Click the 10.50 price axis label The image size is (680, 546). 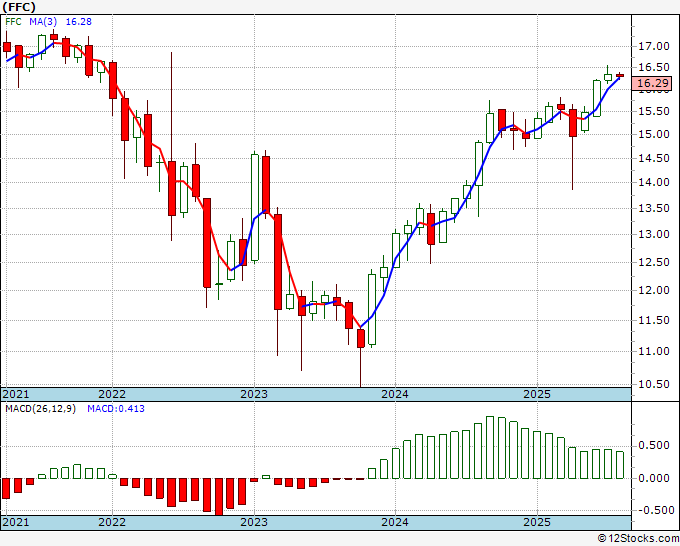(654, 384)
